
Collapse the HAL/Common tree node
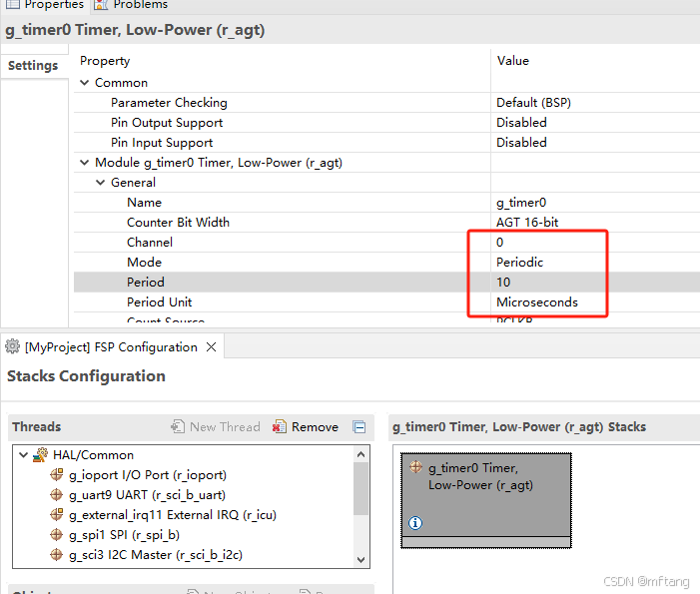click(x=24, y=455)
